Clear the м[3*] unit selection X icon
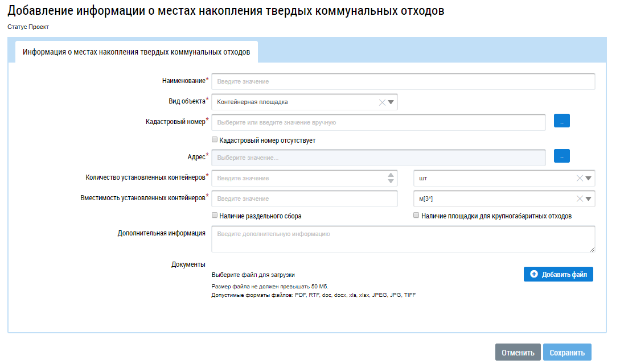Viewport: 620px width, 364px height. tap(580, 198)
